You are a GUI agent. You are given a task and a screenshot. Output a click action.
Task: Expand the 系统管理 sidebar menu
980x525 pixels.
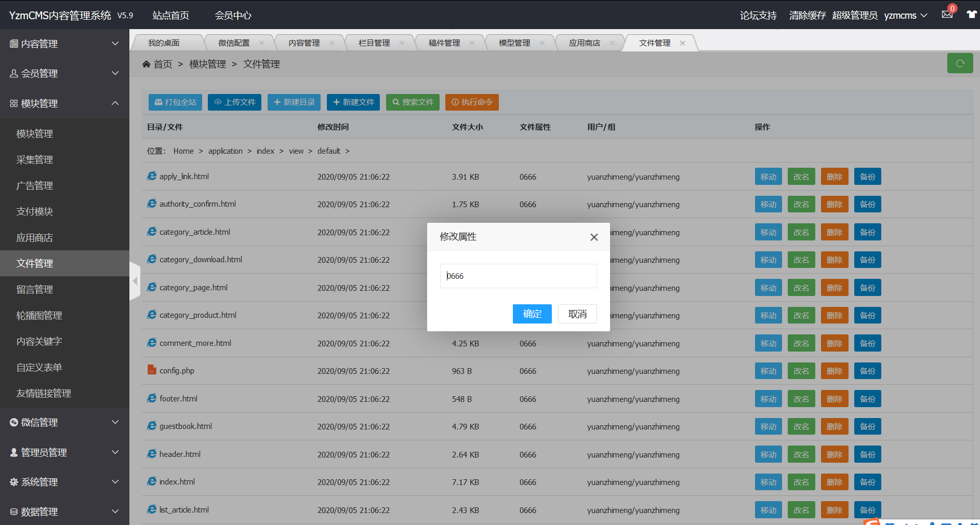pos(64,482)
